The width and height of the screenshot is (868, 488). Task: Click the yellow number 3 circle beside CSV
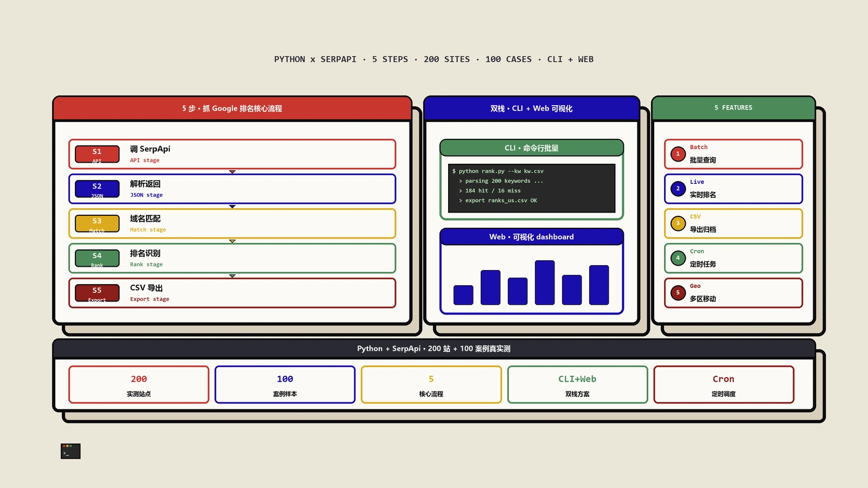(678, 223)
